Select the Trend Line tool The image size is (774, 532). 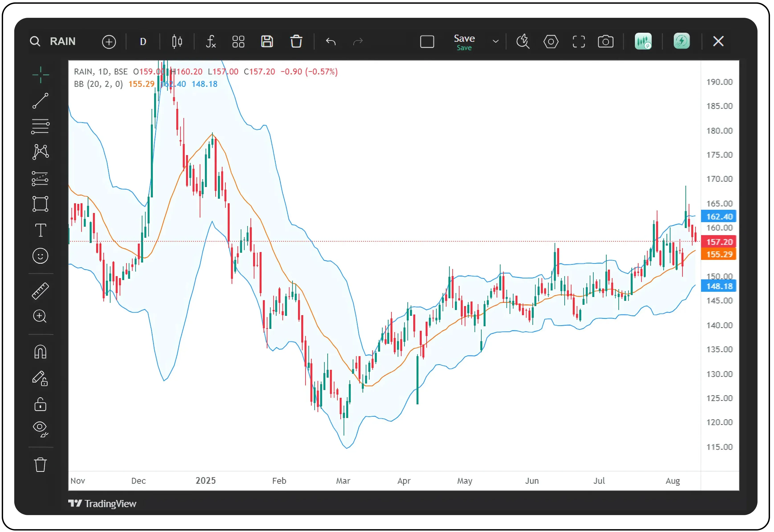[x=40, y=100]
